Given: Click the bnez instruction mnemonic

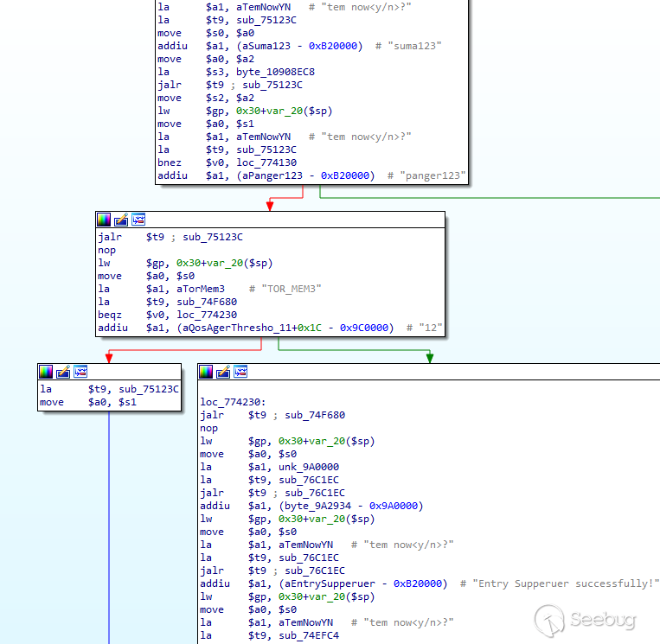Looking at the screenshot, I should [x=170, y=163].
